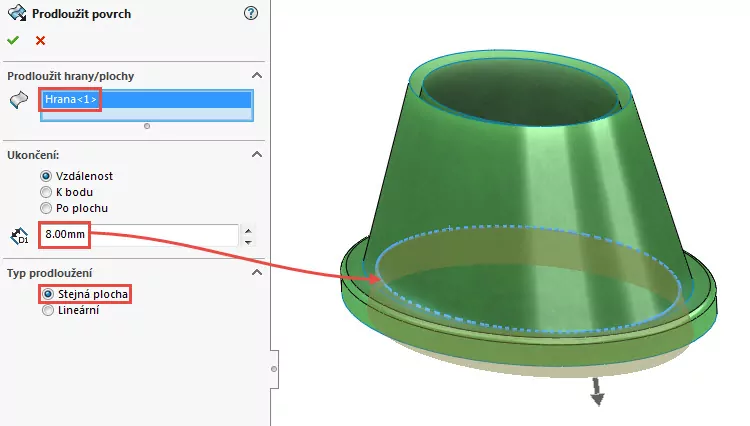
Task: Decrease distance with the down spinner arrow
Action: pos(248,241)
